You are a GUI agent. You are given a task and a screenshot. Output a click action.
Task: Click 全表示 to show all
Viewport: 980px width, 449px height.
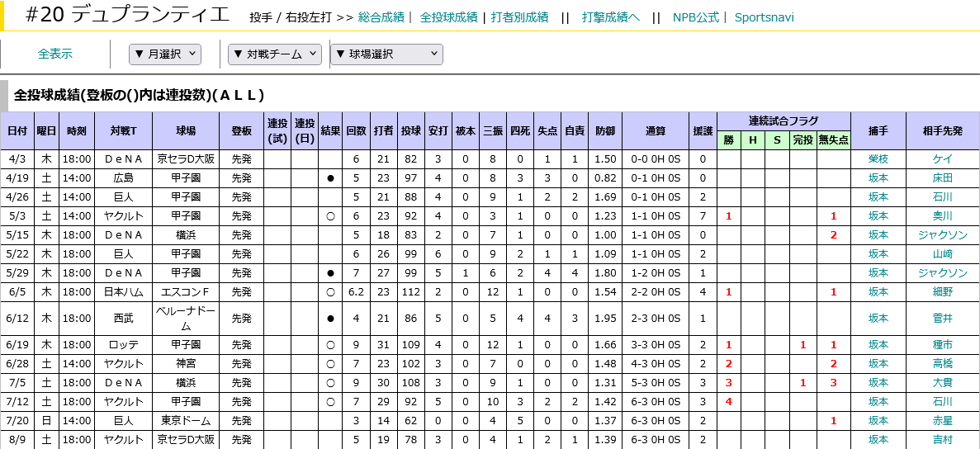point(55,54)
